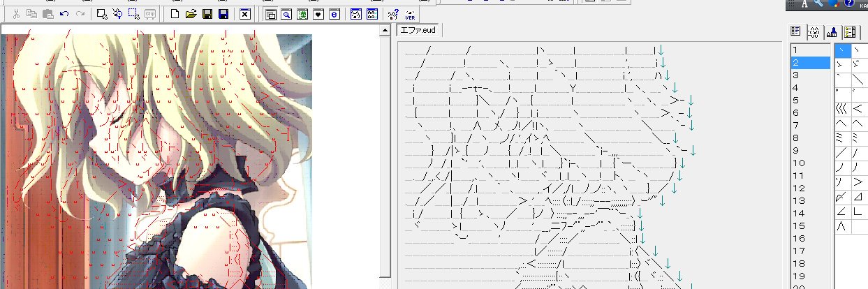Click the blue help circle in top bar
The width and height of the screenshot is (868, 289).
848,3
